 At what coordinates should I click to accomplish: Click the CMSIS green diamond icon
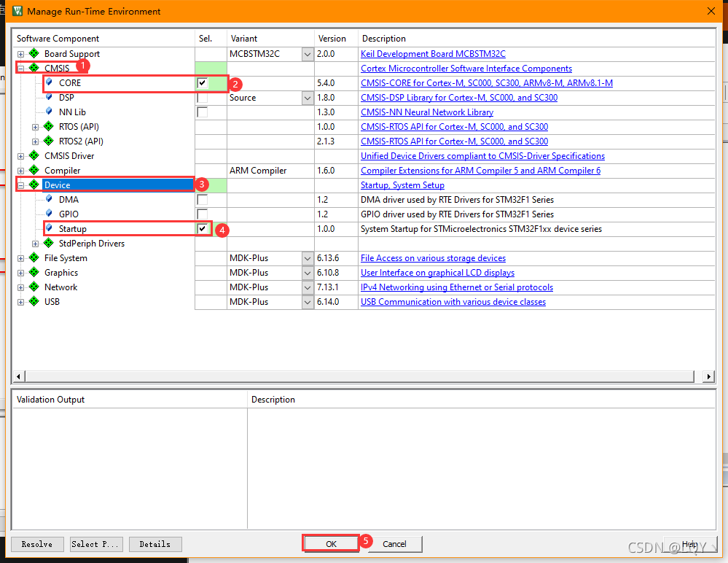pyautogui.click(x=34, y=68)
